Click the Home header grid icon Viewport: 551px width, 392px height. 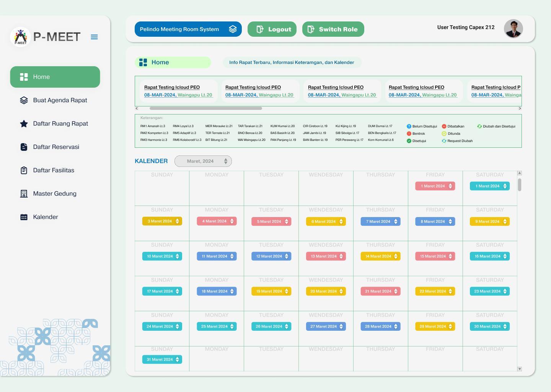(x=143, y=62)
